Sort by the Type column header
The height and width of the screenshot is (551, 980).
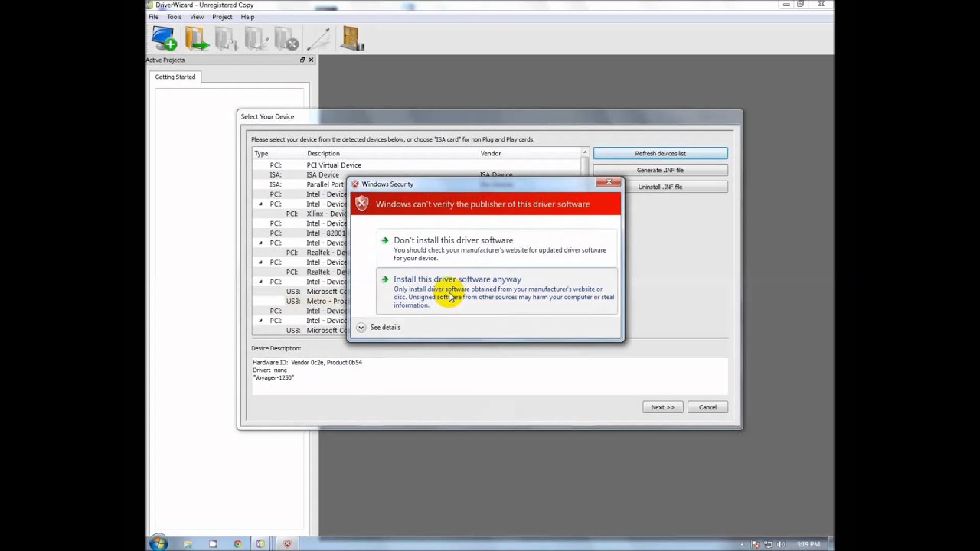pos(279,154)
